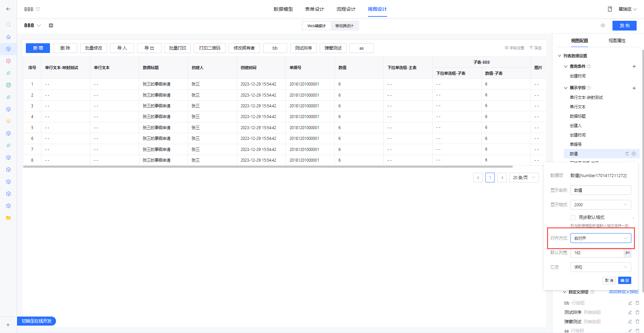This screenshot has height=333, width=644.
Task: Click the search icon in the left sidebar
Action: pos(8,24)
